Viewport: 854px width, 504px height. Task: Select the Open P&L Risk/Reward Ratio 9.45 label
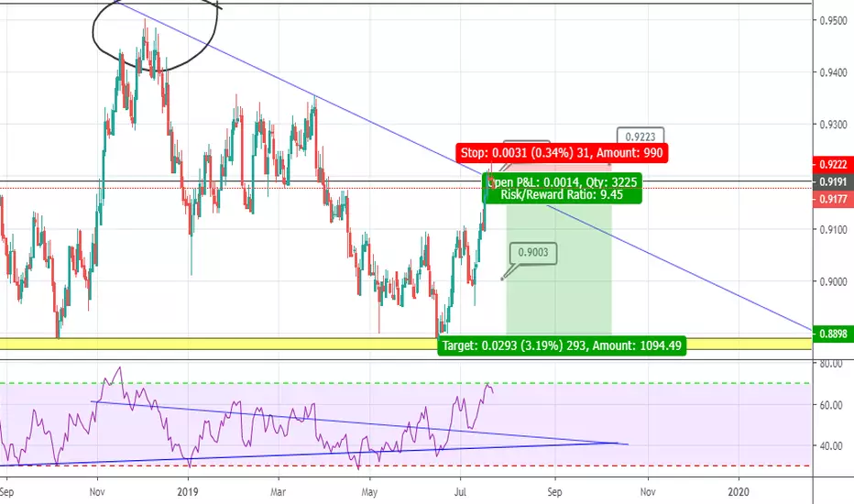pos(562,189)
